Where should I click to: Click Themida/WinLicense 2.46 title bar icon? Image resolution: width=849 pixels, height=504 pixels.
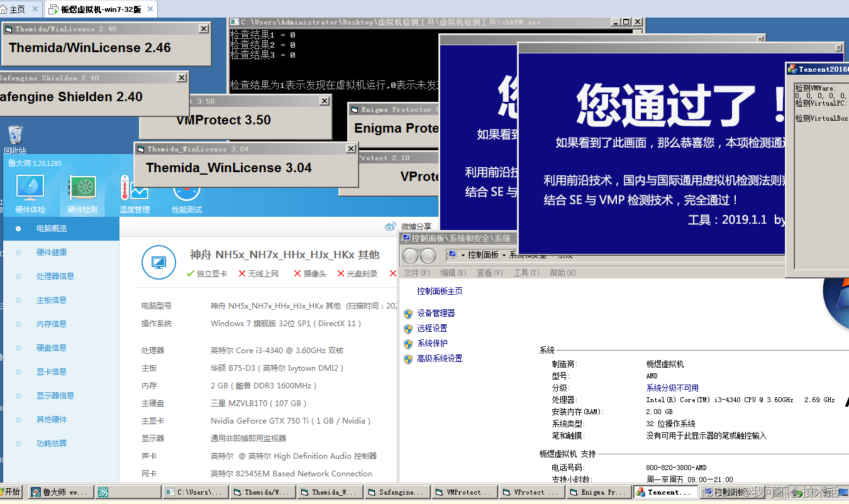coord(9,29)
